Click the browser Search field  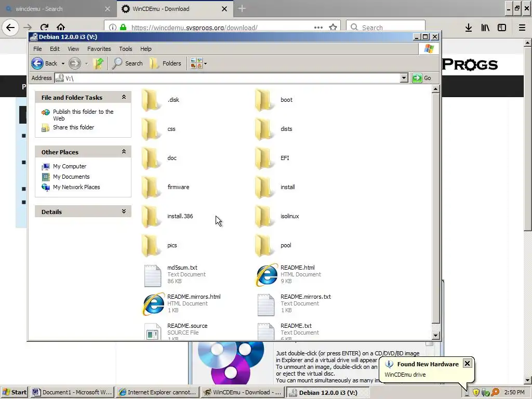[385, 27]
